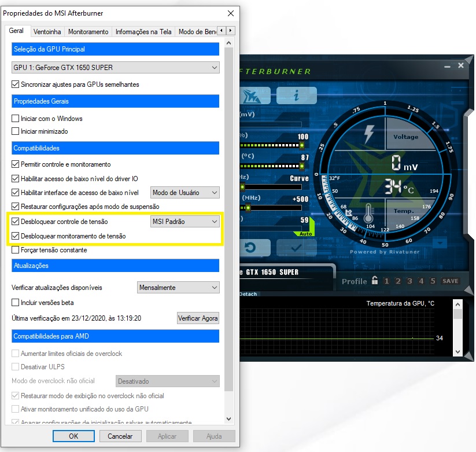Click the graph scrollbar up arrow
This screenshot has height=452, width=476.
458,304
